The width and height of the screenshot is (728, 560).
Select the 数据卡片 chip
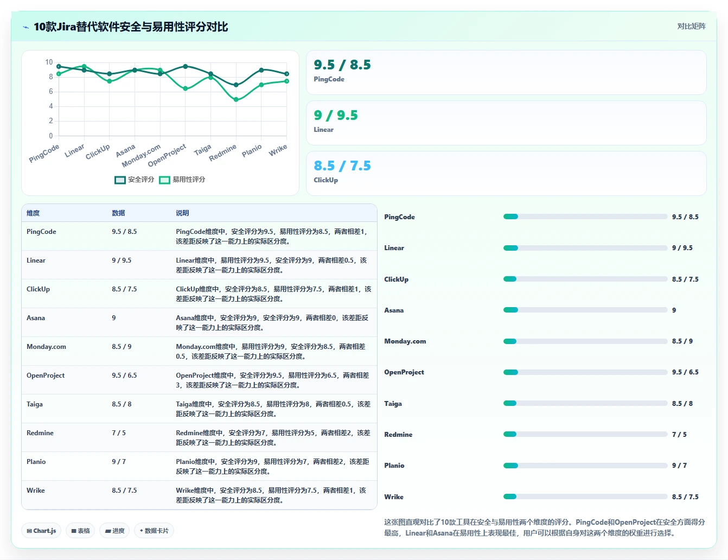point(154,531)
